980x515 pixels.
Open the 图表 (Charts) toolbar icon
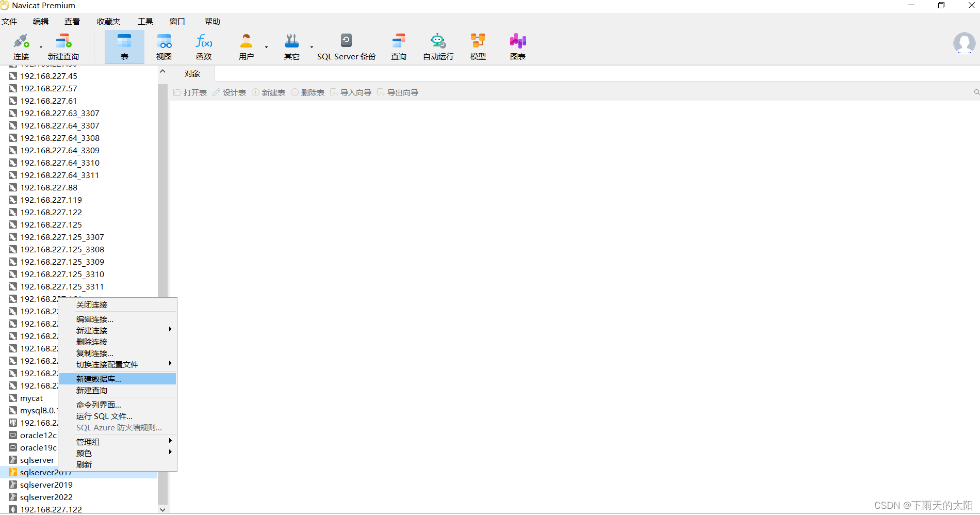click(518, 46)
